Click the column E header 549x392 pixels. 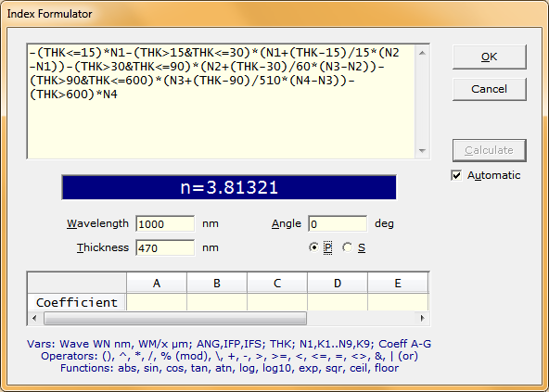398,283
